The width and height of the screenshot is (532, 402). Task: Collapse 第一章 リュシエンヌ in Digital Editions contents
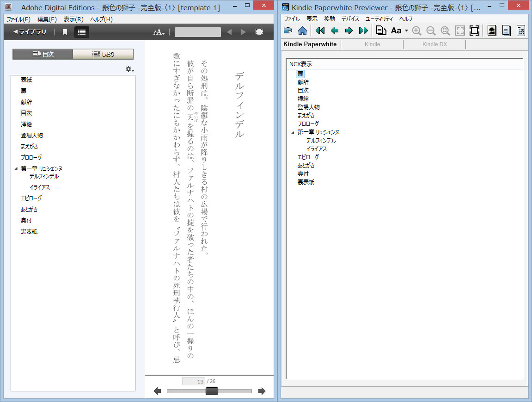pos(16,169)
